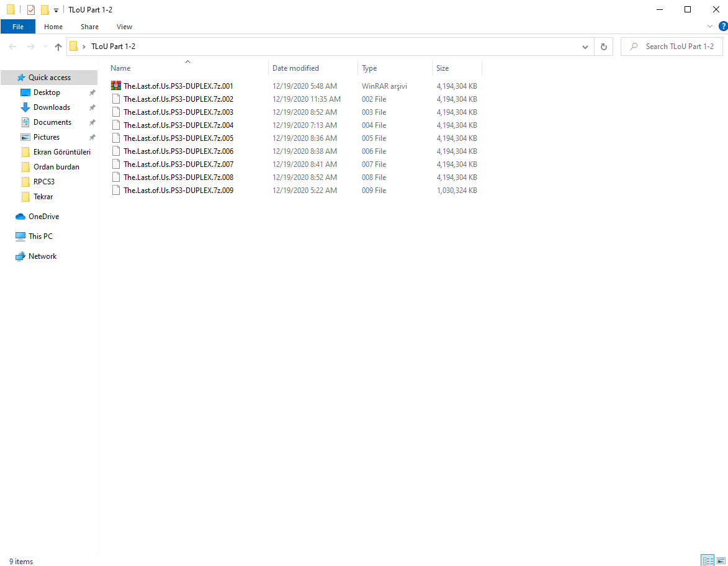Switch to the Home ribbon tab

(53, 27)
